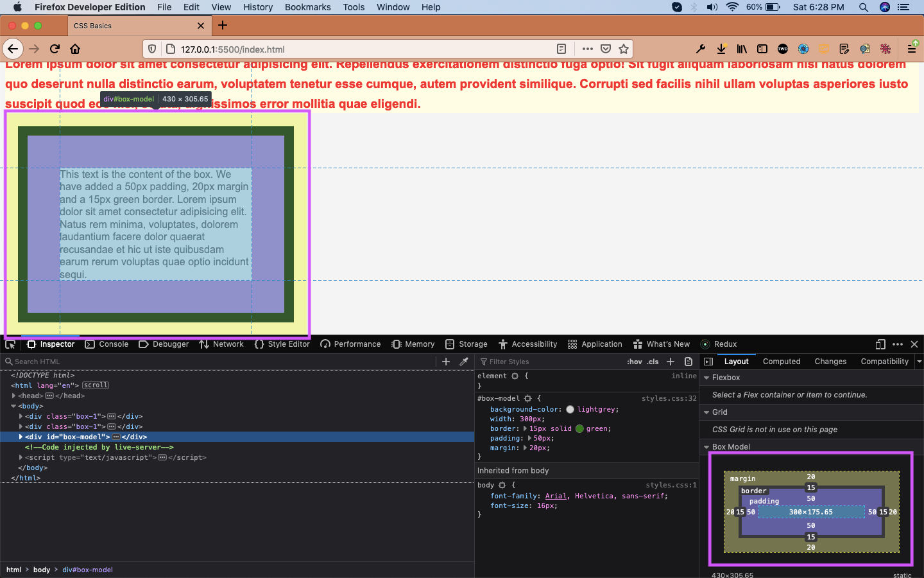
Task: Open the Storage tab
Action: click(466, 344)
